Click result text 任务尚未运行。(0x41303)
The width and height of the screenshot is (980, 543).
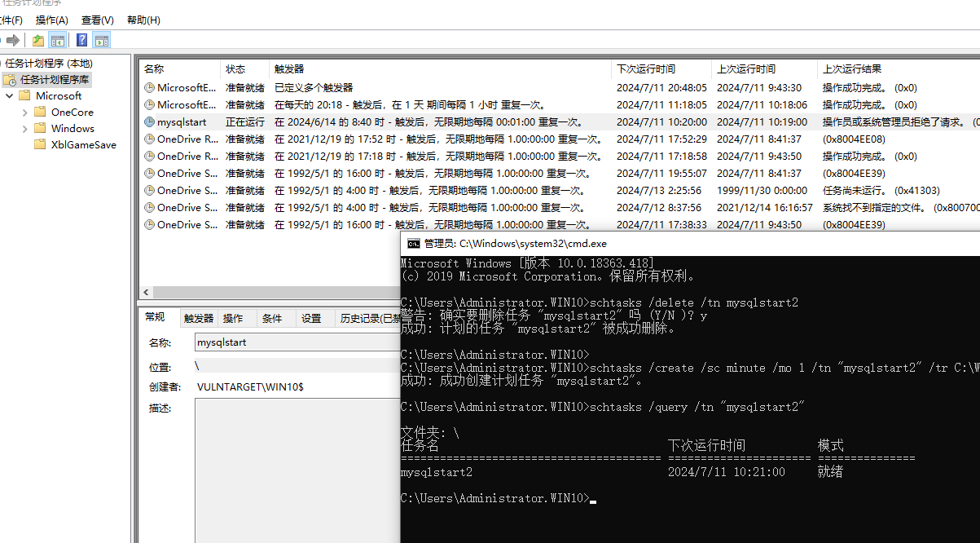point(881,190)
